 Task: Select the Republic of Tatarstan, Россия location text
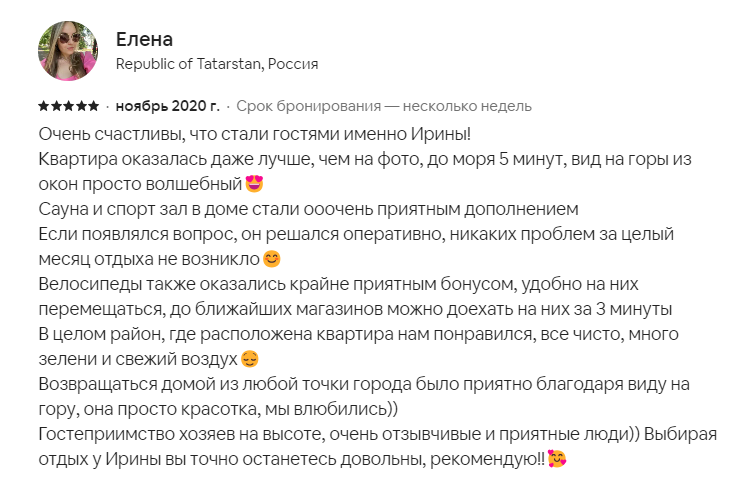pyautogui.click(x=217, y=64)
